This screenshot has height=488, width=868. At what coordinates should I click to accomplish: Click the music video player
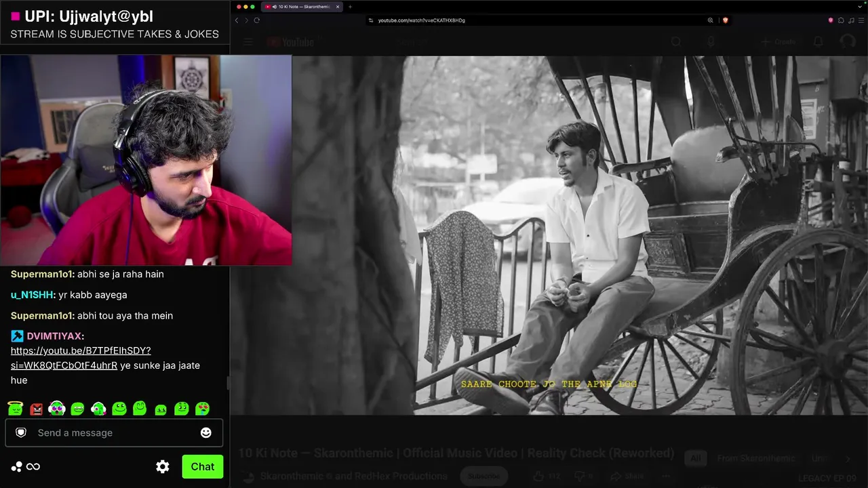pos(549,235)
